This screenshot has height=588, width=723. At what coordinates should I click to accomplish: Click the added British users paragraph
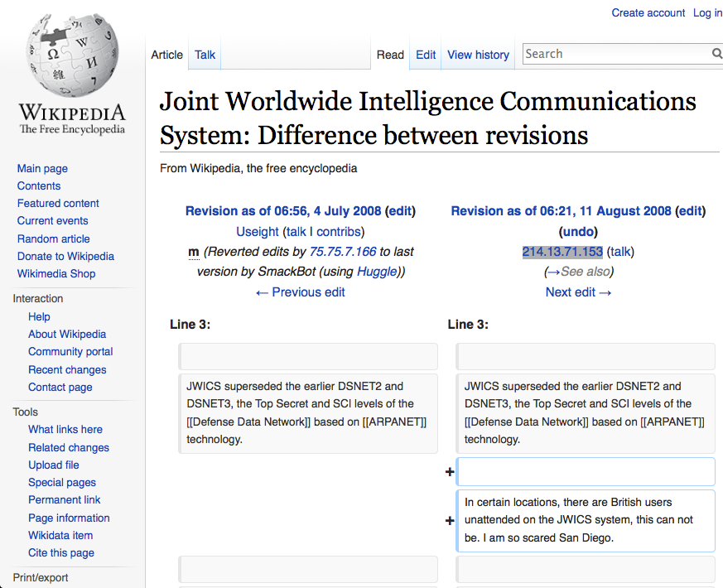(586, 521)
